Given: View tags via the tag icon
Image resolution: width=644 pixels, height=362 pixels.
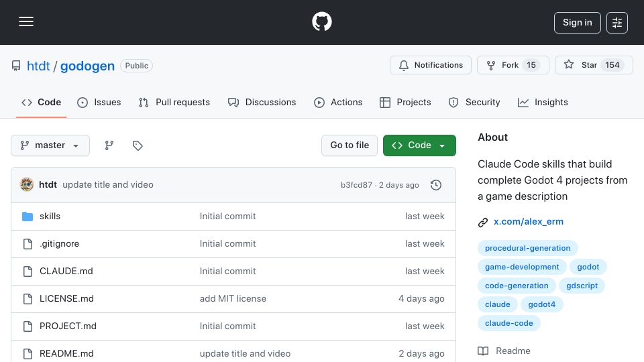Looking at the screenshot, I should tap(138, 145).
